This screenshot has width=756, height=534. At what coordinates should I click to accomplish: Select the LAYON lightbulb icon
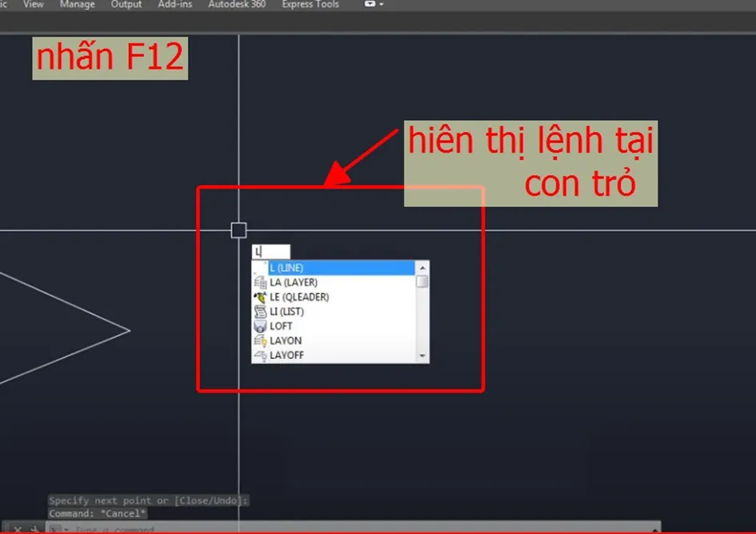click(260, 340)
